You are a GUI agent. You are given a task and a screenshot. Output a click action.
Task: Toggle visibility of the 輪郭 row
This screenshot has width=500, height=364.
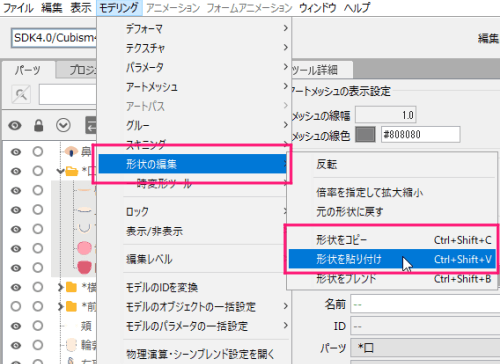(x=16, y=345)
